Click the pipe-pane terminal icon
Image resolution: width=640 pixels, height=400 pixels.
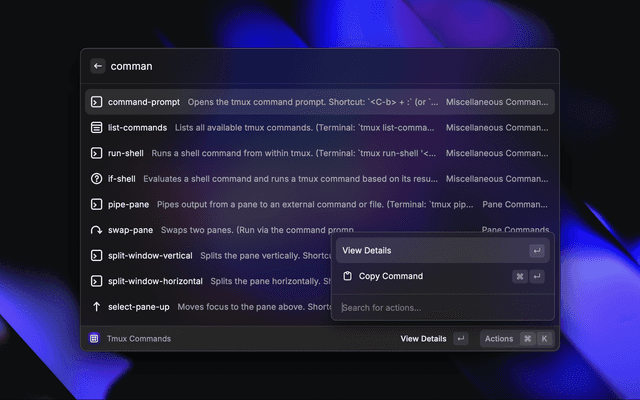pyautogui.click(x=96, y=204)
